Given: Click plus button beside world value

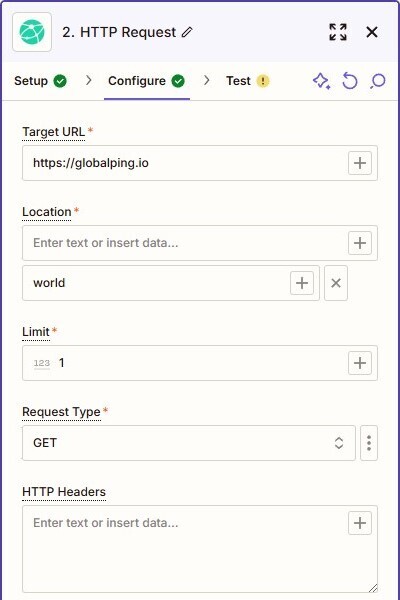Looking at the screenshot, I should [x=302, y=283].
